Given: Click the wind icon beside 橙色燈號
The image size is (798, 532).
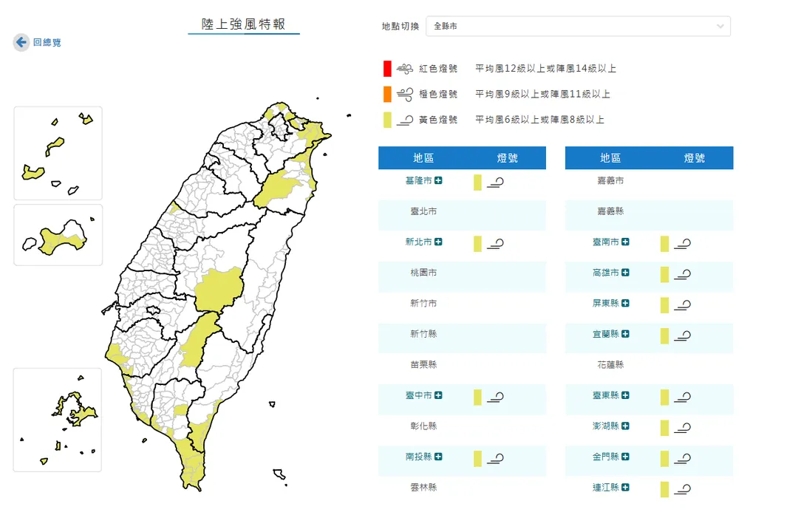Looking at the screenshot, I should [x=405, y=94].
